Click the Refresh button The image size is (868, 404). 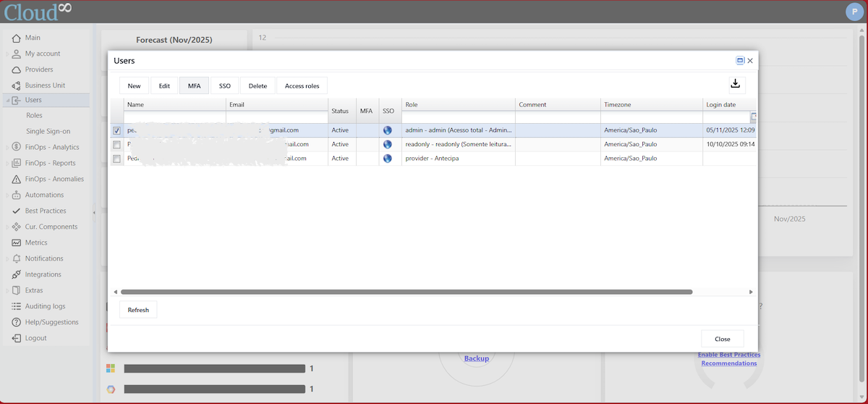point(138,310)
